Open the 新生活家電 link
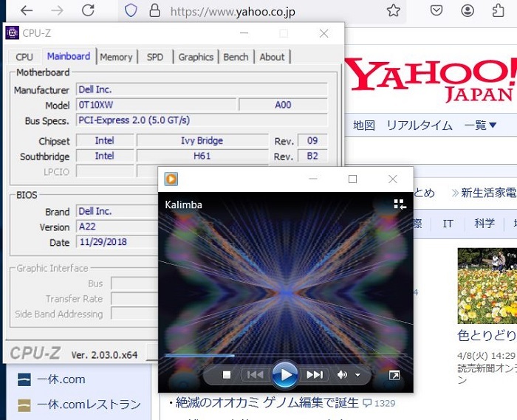517x420 pixels. [488, 193]
